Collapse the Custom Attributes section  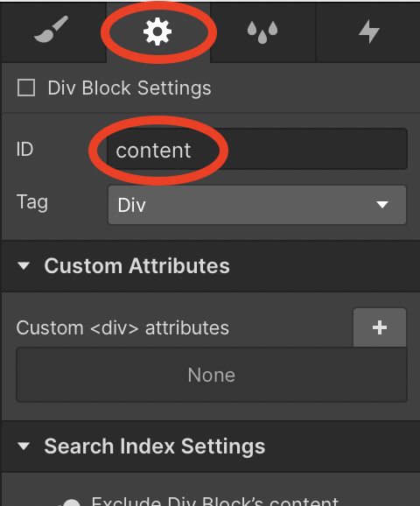click(211, 266)
